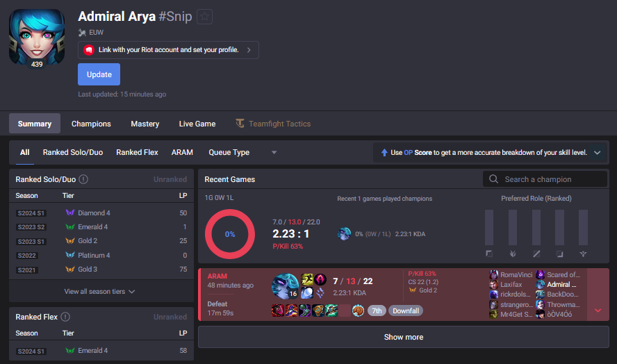
Task: Select the Top lane role icon
Action: click(489, 254)
